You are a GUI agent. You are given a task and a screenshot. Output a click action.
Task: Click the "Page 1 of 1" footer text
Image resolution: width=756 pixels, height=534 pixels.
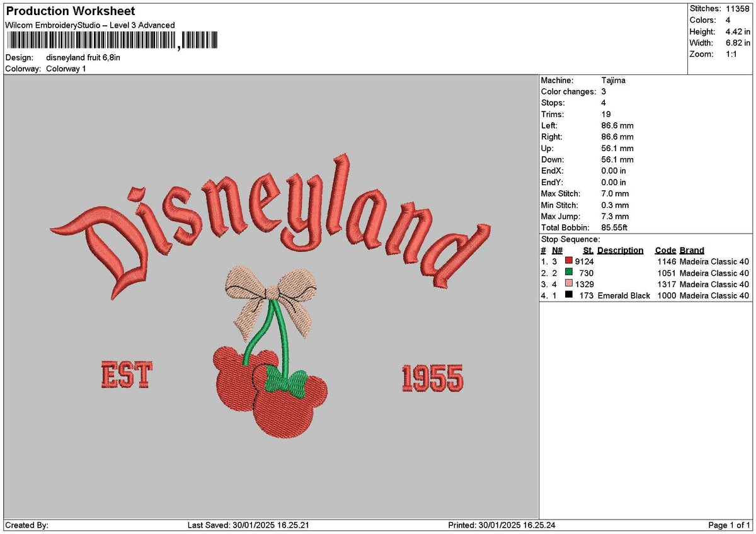(x=730, y=525)
